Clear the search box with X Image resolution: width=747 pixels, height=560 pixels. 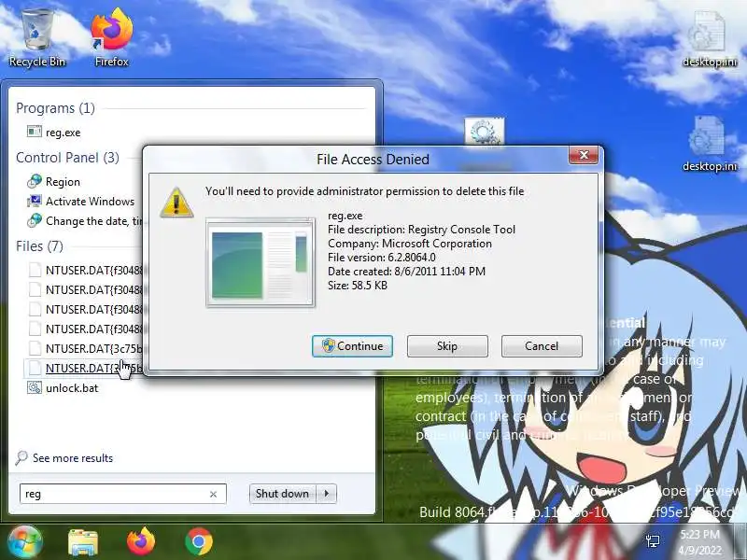point(213,495)
